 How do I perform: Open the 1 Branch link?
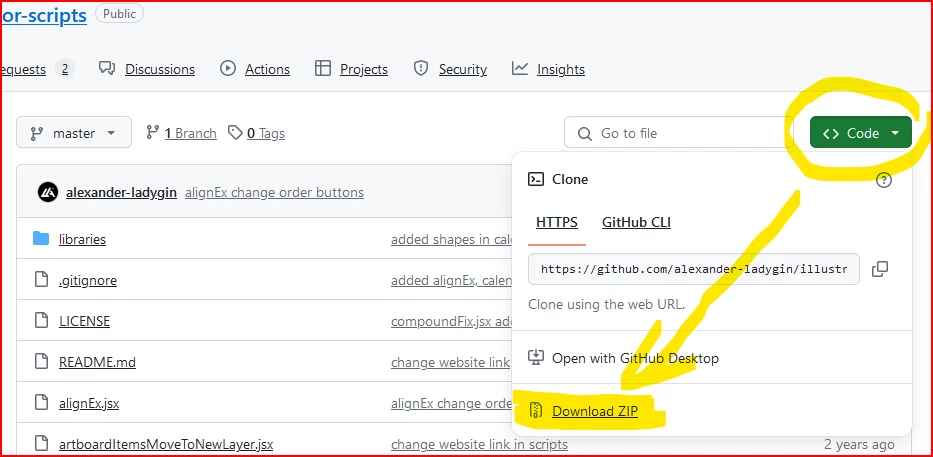click(x=190, y=133)
